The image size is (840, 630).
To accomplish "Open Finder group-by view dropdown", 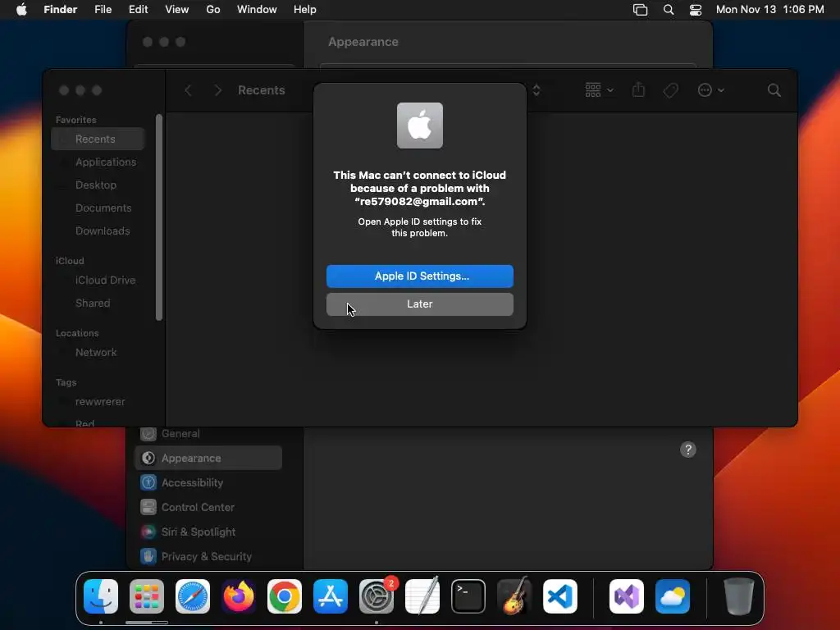I will [x=599, y=90].
